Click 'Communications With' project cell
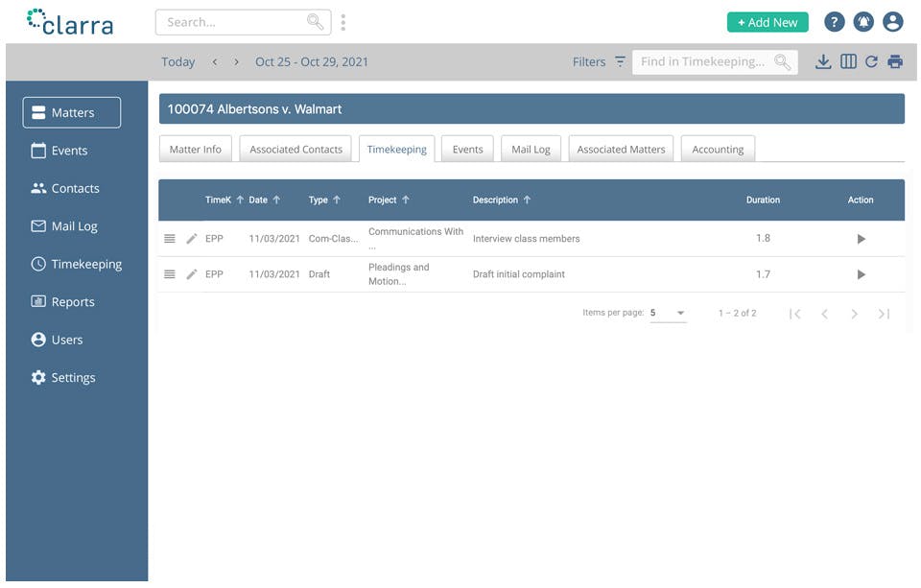 (415, 238)
